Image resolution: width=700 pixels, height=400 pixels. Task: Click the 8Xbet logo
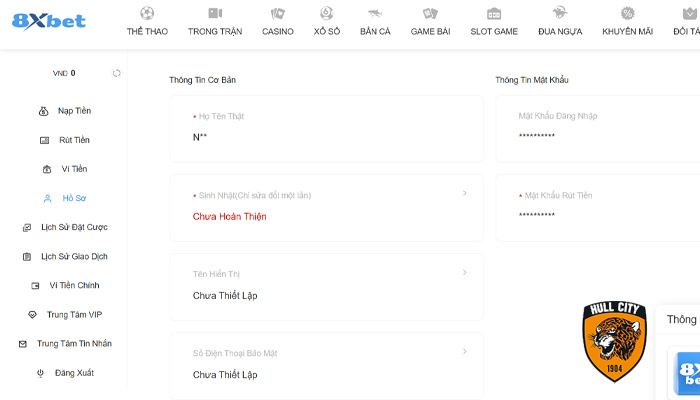(50, 21)
